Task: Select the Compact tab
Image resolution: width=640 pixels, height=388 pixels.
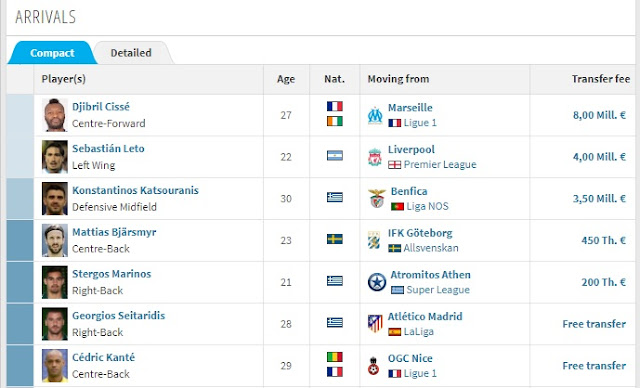Action: (x=52, y=53)
